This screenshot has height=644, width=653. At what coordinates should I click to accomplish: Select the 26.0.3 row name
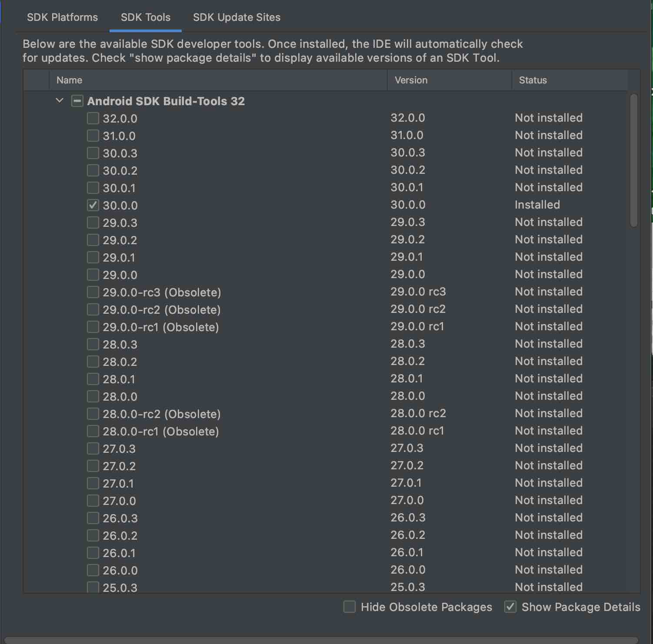(120, 518)
